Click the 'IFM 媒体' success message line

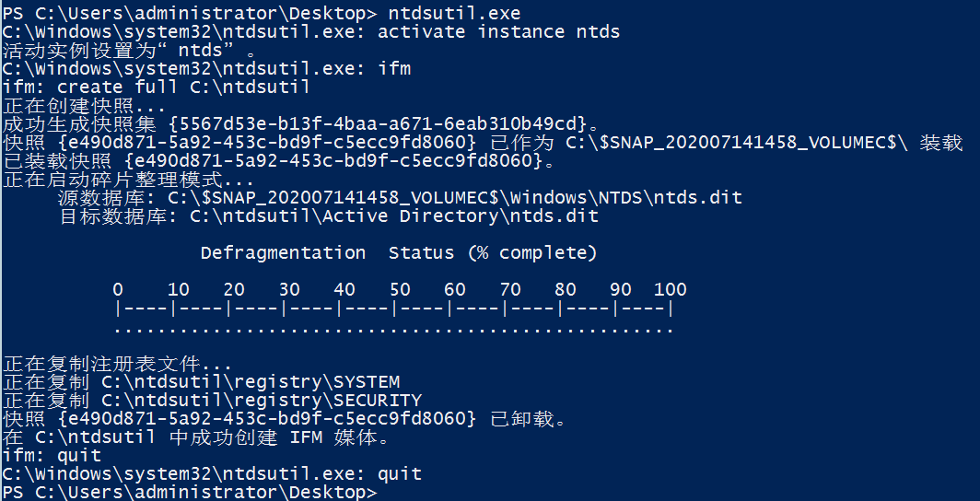pyautogui.click(x=196, y=437)
